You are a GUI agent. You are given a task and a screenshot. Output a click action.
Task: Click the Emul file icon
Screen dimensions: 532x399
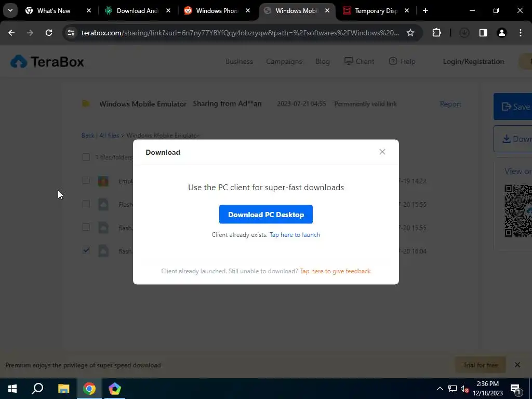[103, 181]
